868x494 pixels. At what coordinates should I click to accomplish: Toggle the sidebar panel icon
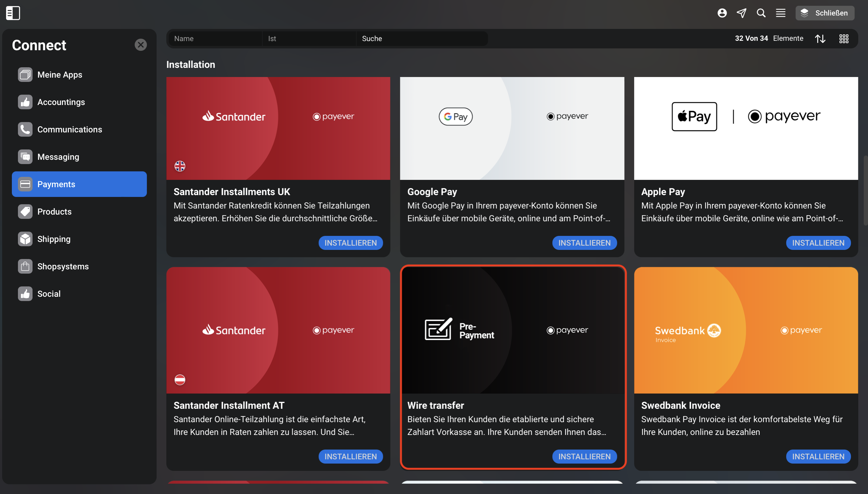click(x=13, y=13)
